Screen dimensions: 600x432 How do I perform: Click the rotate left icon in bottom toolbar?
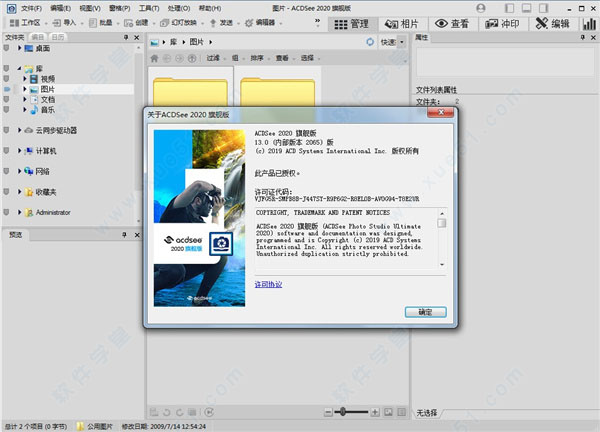point(166,412)
